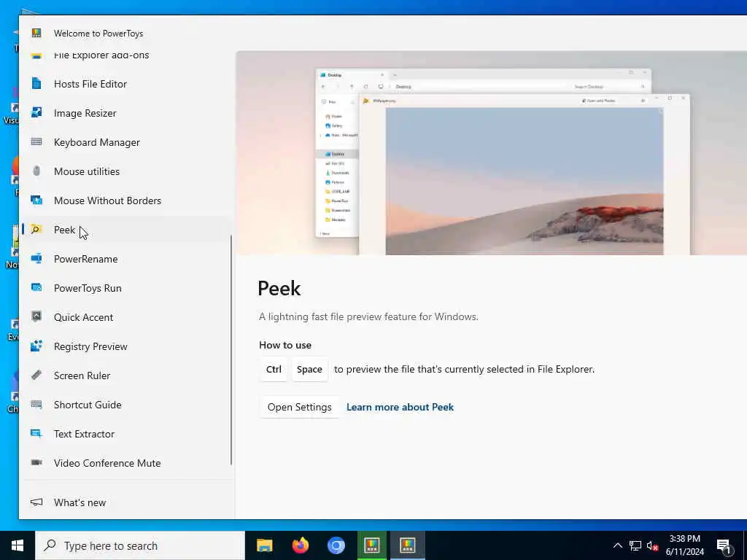The image size is (747, 560).
Task: Click the Mouse Without Borders icon
Action: [x=36, y=200]
